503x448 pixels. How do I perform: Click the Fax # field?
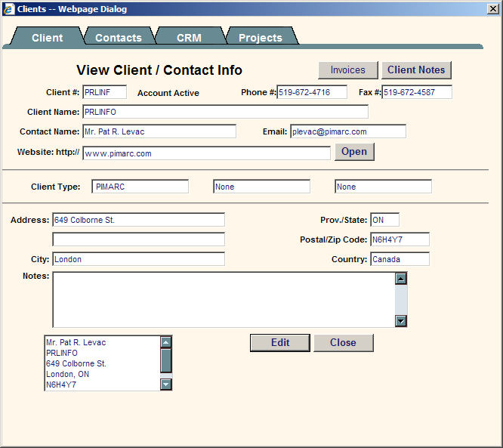click(x=417, y=92)
